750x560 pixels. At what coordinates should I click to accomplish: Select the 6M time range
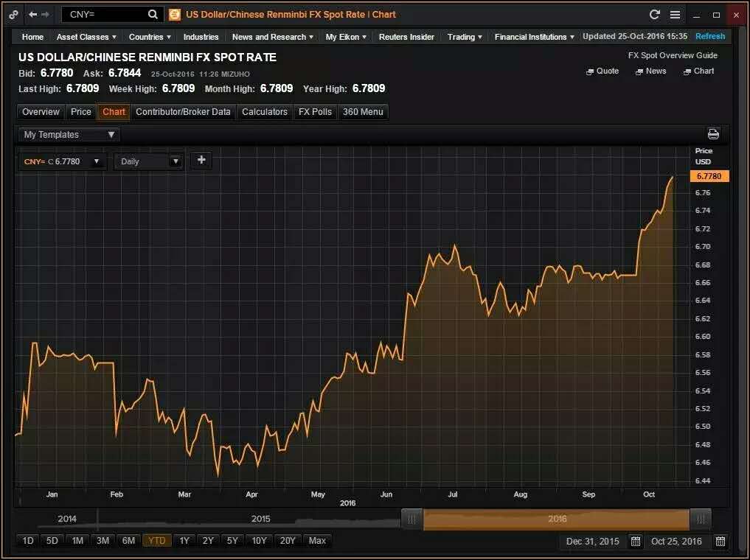pos(128,541)
